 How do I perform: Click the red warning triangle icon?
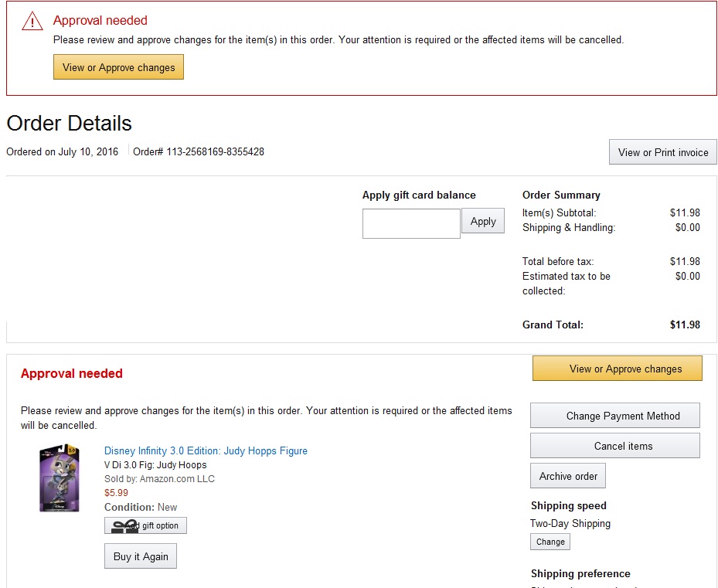pyautogui.click(x=32, y=22)
